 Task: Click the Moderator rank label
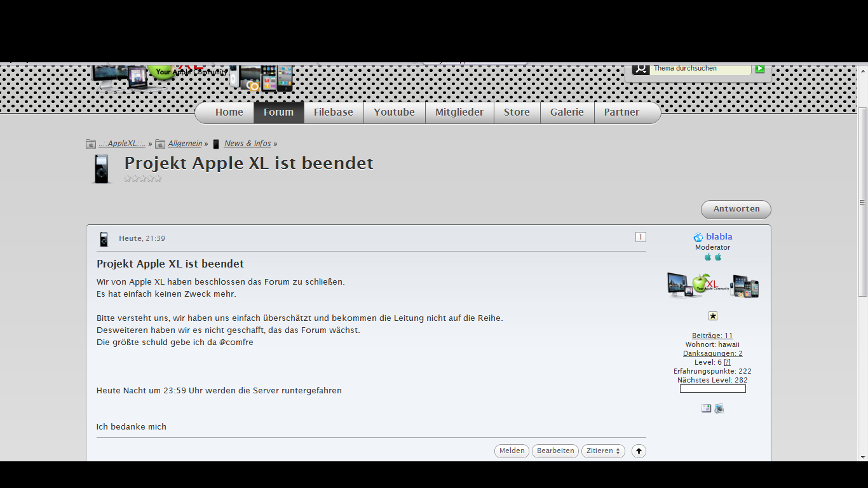[x=713, y=247]
